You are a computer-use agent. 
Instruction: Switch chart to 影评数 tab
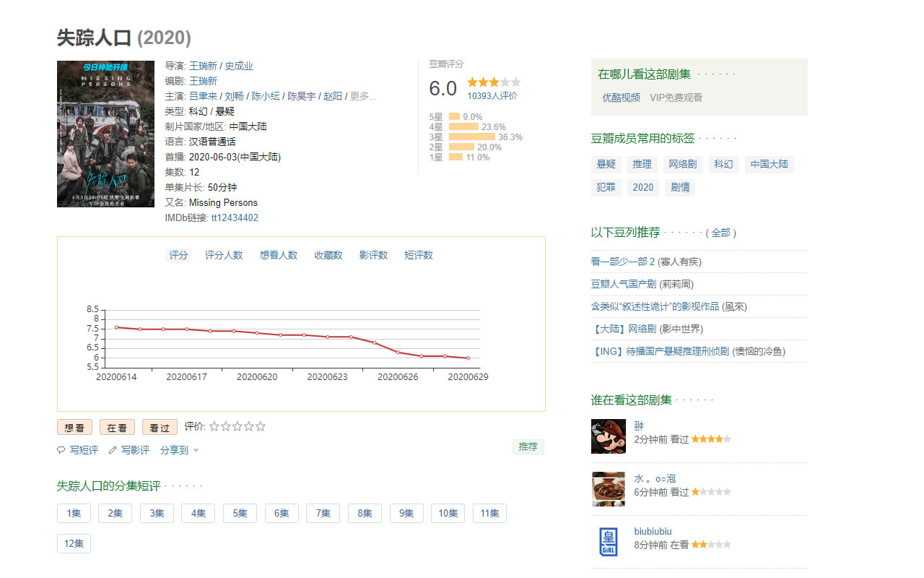[373, 255]
